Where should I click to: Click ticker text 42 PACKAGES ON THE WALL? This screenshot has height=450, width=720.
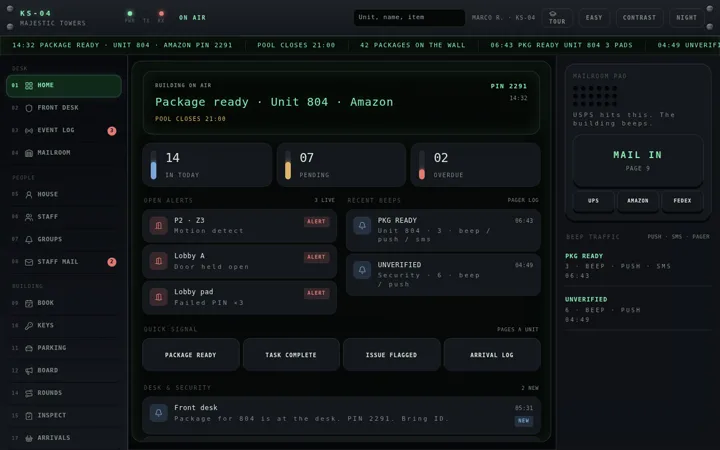[x=412, y=45]
